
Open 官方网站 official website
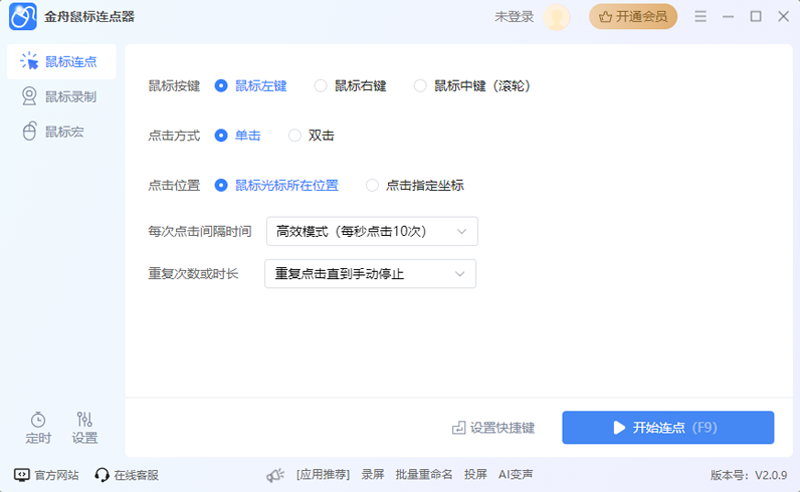[45, 475]
